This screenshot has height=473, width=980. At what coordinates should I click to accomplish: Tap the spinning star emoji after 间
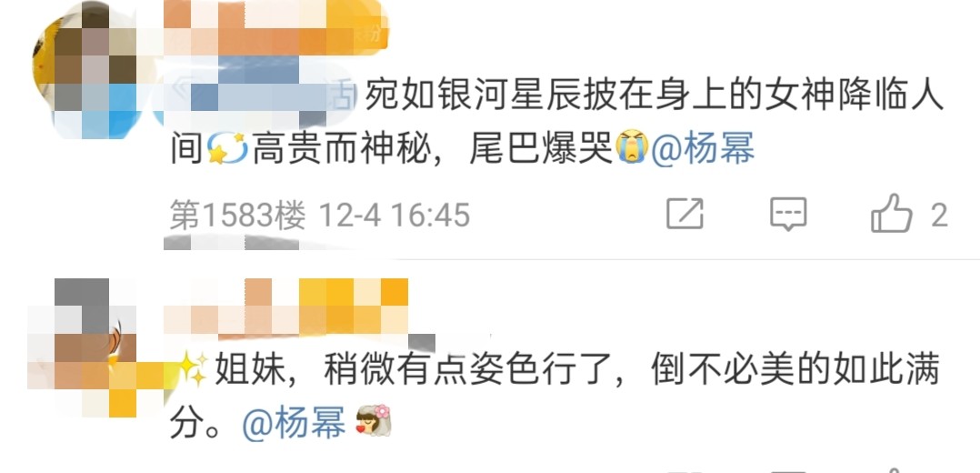coord(226,148)
